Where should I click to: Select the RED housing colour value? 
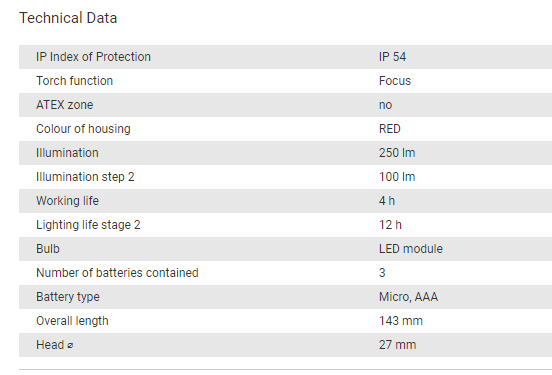390,129
